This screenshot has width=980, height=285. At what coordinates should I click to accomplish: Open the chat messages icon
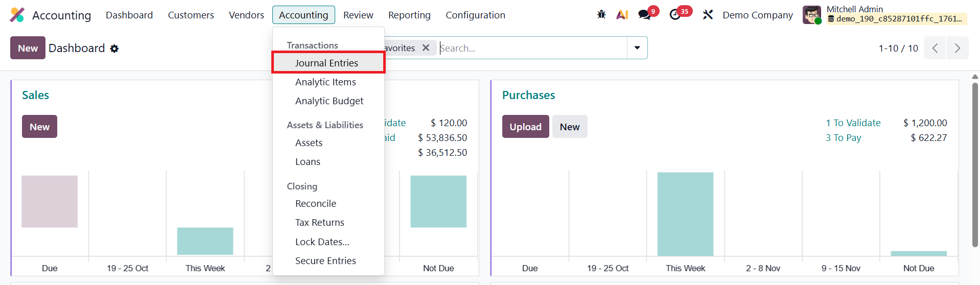(644, 15)
